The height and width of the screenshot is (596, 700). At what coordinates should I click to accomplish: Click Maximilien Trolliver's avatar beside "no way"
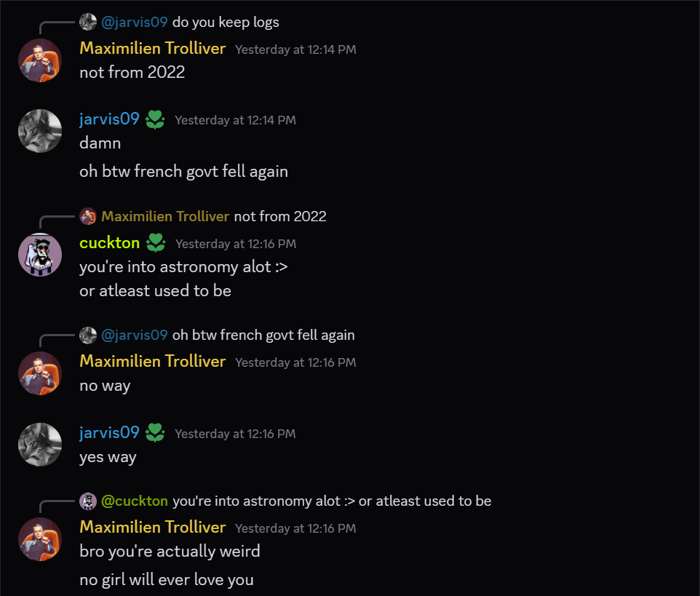point(40,373)
